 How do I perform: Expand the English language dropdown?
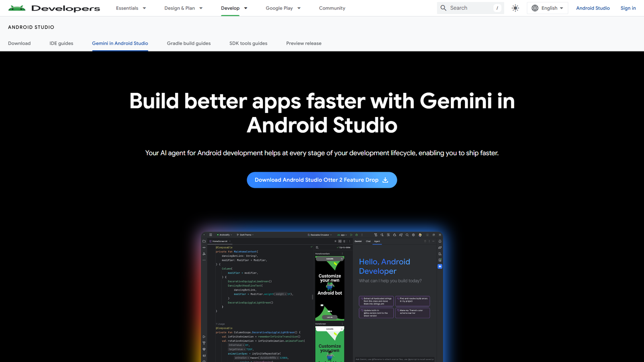(547, 8)
